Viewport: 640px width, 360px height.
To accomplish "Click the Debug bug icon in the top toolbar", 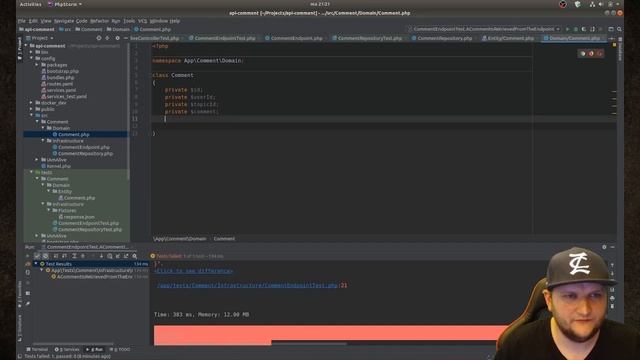I will click(576, 29).
